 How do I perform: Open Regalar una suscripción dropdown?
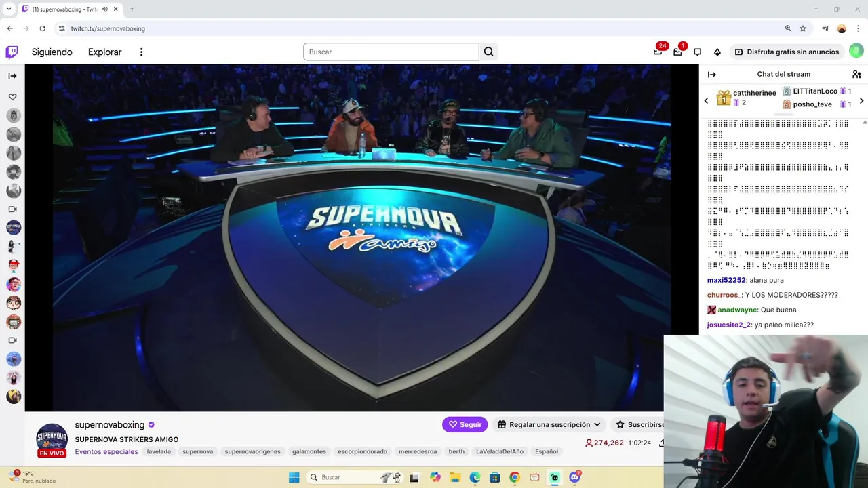(x=549, y=424)
